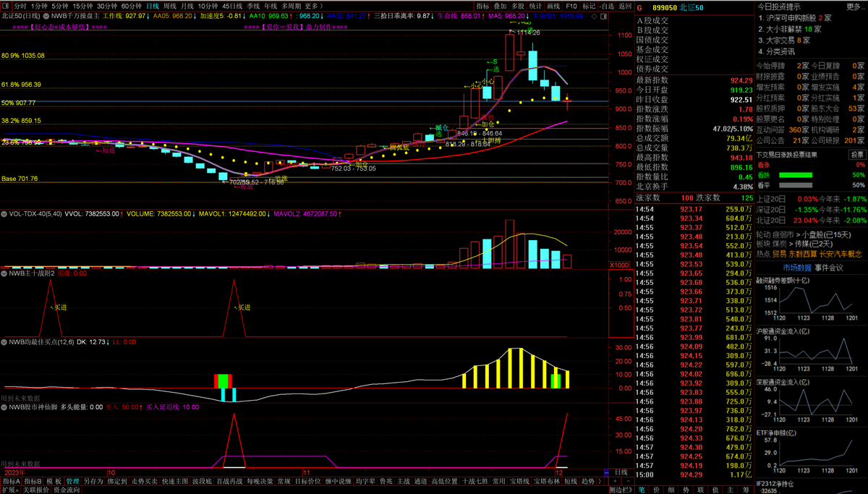Click the round icon before NWB千万操盘主
Screen dimensions: 868x494
tap(47, 15)
